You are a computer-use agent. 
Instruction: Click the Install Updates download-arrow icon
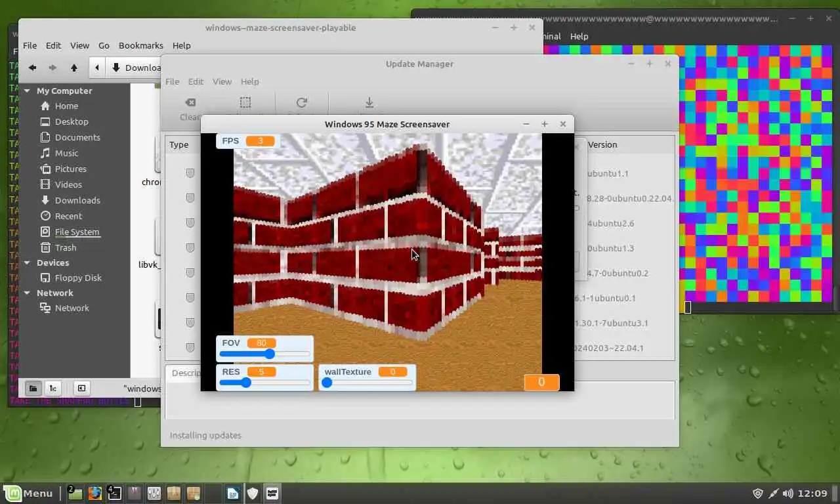tap(369, 103)
